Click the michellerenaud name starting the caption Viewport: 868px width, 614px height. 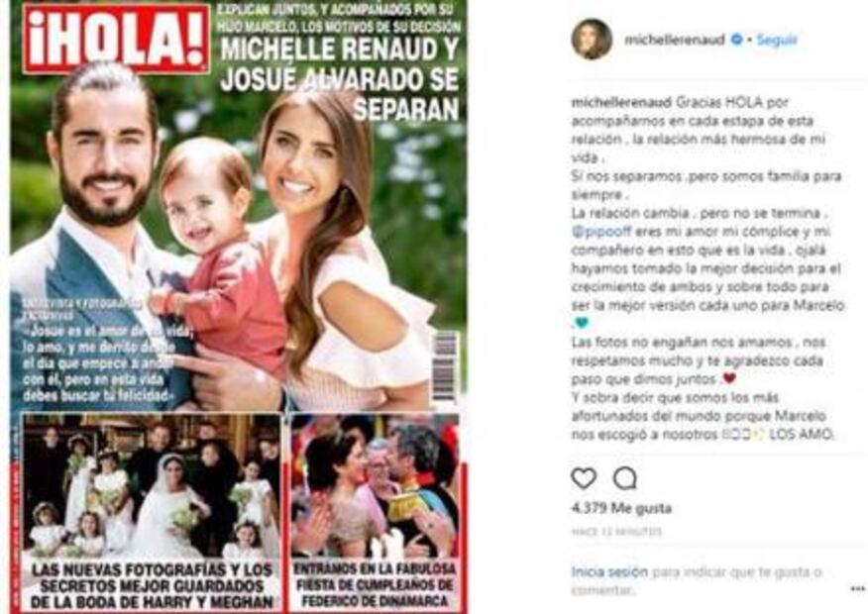[621, 102]
